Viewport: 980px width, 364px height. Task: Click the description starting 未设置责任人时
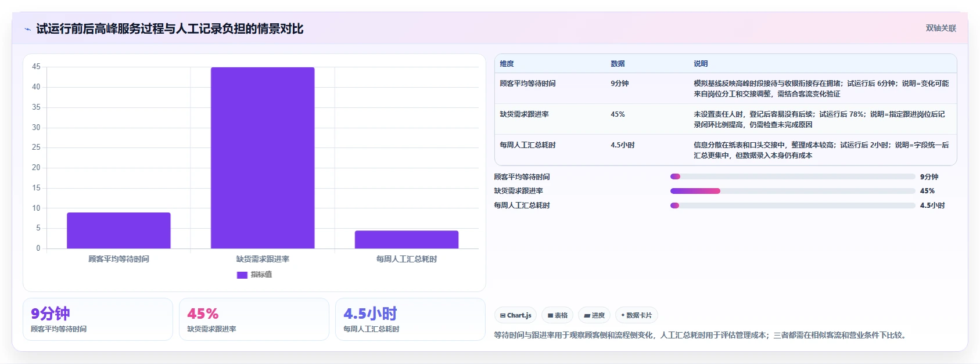[x=820, y=120]
